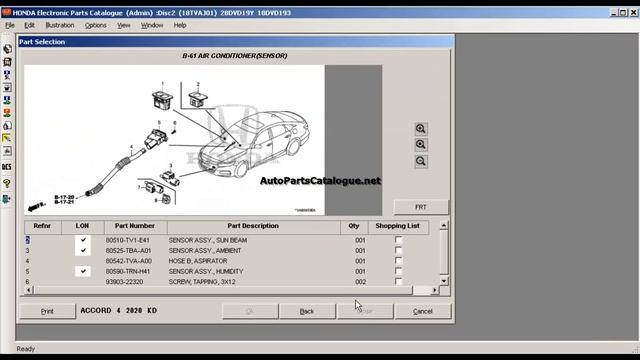Click the vertical scrollbar thumb of parts list
Screen dimensions: 640x360
point(444,252)
